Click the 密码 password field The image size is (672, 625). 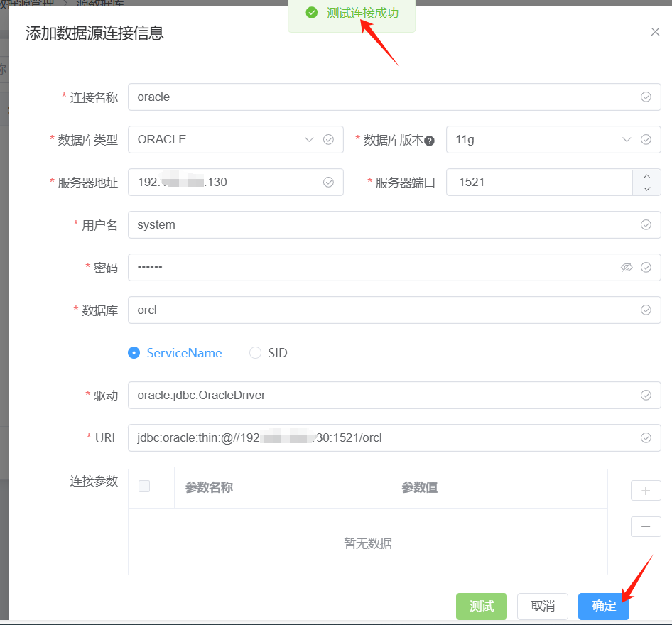click(x=394, y=267)
